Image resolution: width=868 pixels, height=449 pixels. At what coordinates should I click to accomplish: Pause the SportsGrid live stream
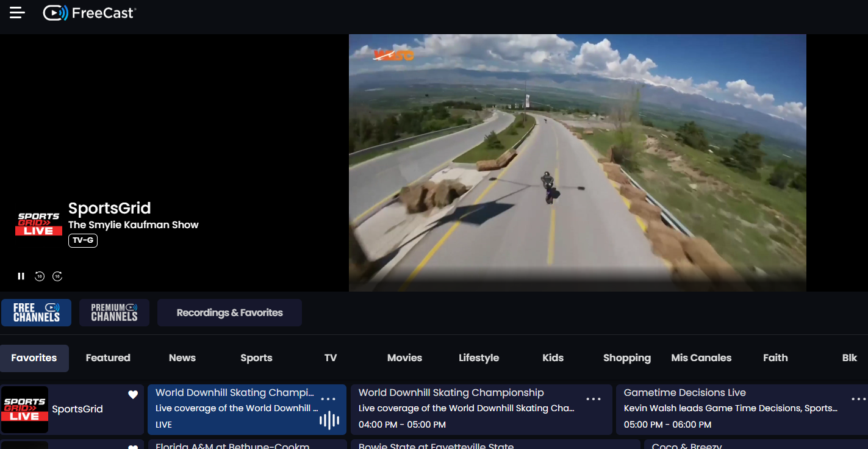point(21,276)
